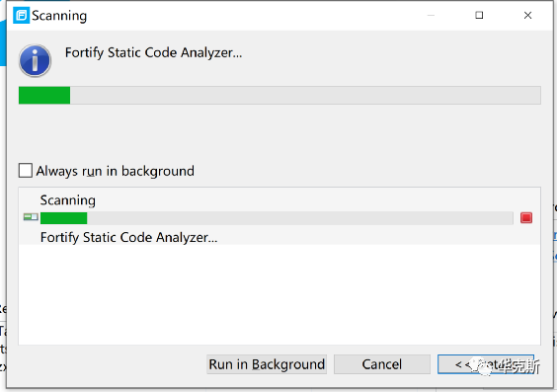Stop the scan with the red square button

[x=526, y=217]
